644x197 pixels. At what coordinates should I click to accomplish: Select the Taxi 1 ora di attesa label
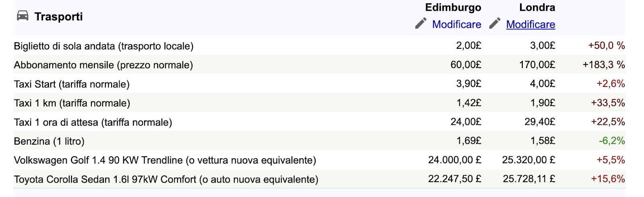[x=93, y=122]
